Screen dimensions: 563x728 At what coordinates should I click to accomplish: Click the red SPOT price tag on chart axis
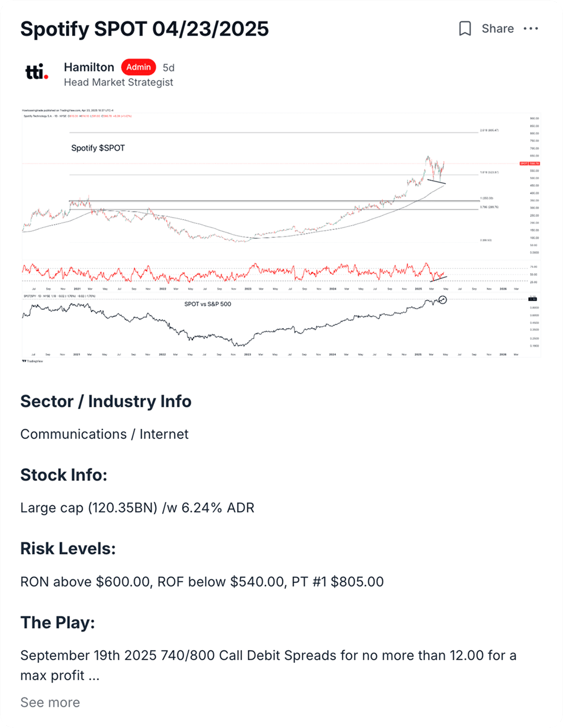coord(530,164)
